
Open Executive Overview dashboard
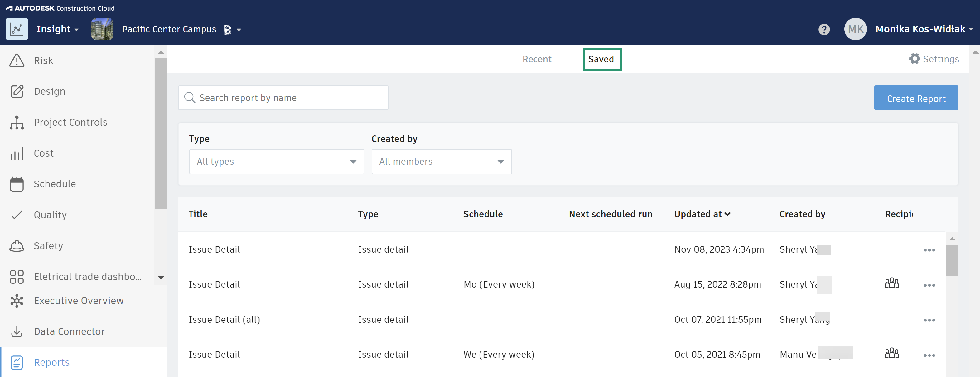[78, 301]
